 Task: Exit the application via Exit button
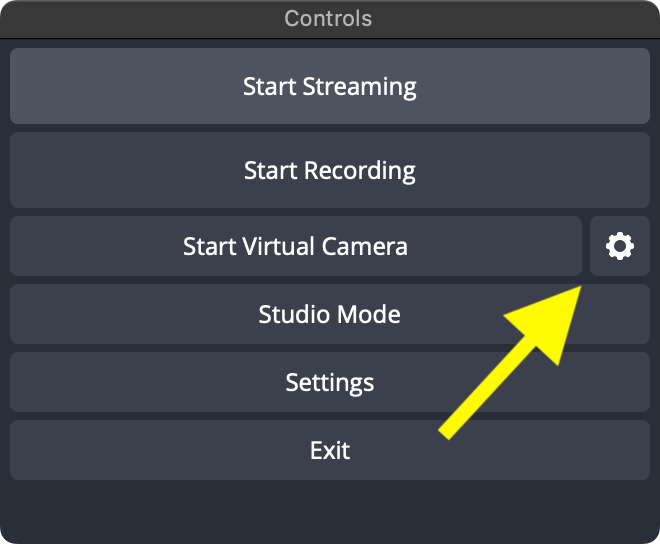pos(330,450)
